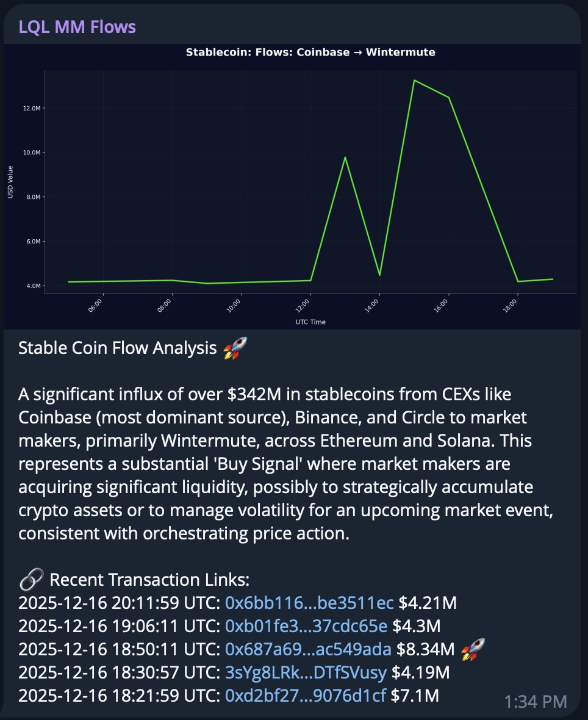Click the highest peak of the green line
Image resolution: width=588 pixels, height=720 pixels.
[x=414, y=80]
